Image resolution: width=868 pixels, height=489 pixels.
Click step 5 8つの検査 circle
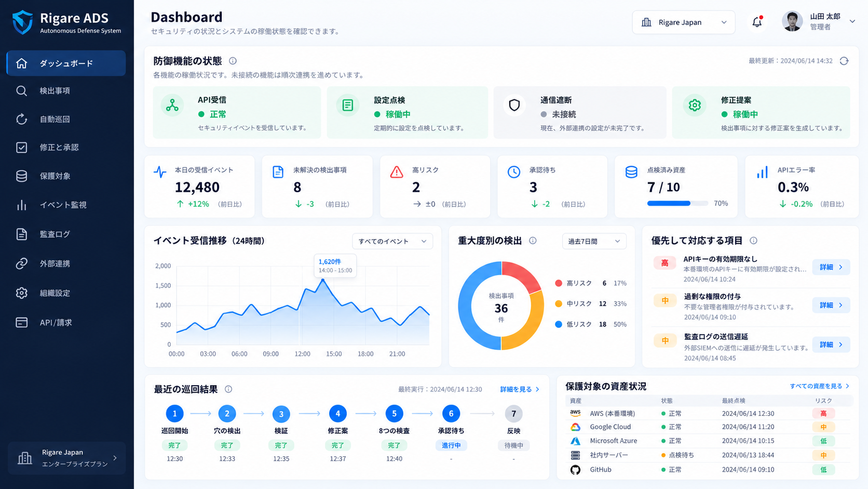click(x=394, y=414)
